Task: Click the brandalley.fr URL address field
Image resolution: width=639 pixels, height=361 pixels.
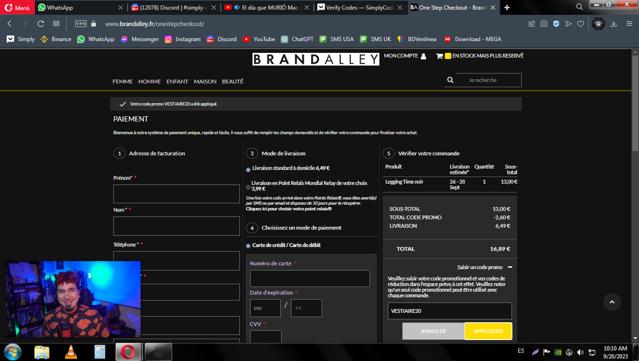Action: (154, 24)
